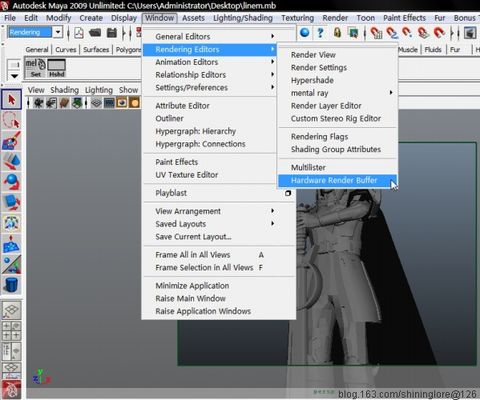Select the Rotate tool sphere icon
Screen dimensions: 480x400
(x=12, y=182)
